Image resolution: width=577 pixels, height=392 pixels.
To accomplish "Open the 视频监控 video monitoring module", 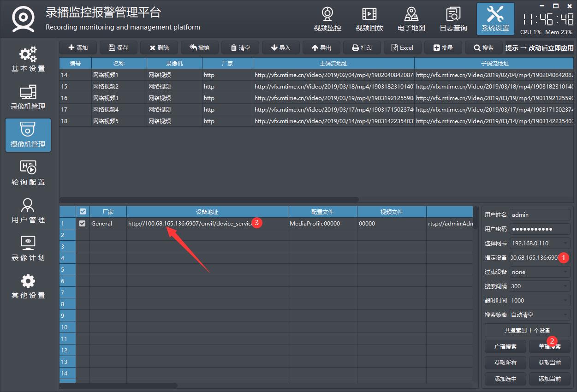I will pyautogui.click(x=327, y=19).
